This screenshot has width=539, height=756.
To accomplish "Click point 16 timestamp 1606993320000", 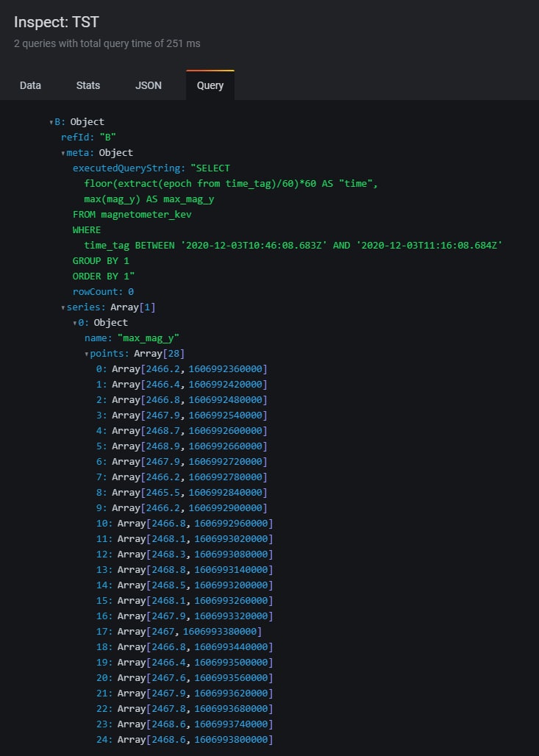I will coord(232,616).
